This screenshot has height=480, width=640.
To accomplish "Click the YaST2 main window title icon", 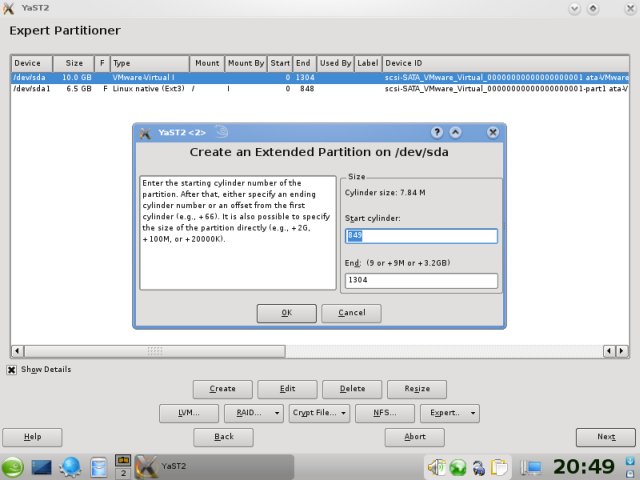I will click(8, 8).
